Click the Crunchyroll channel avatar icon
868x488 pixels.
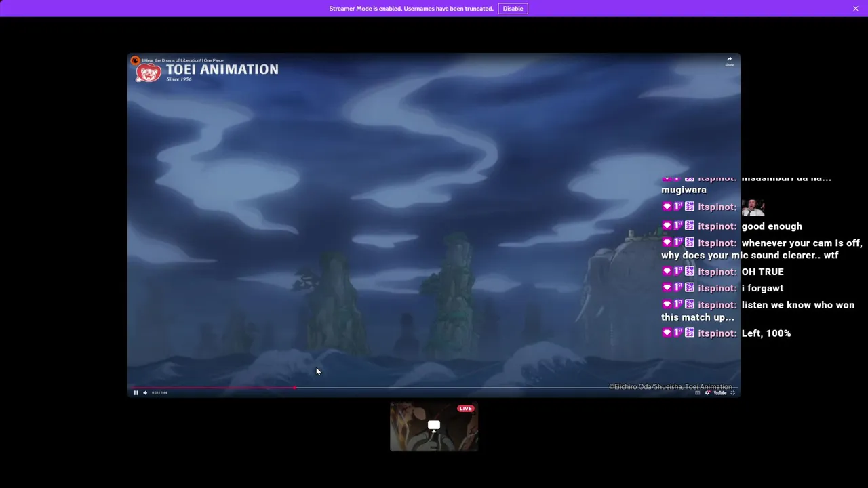(x=135, y=60)
